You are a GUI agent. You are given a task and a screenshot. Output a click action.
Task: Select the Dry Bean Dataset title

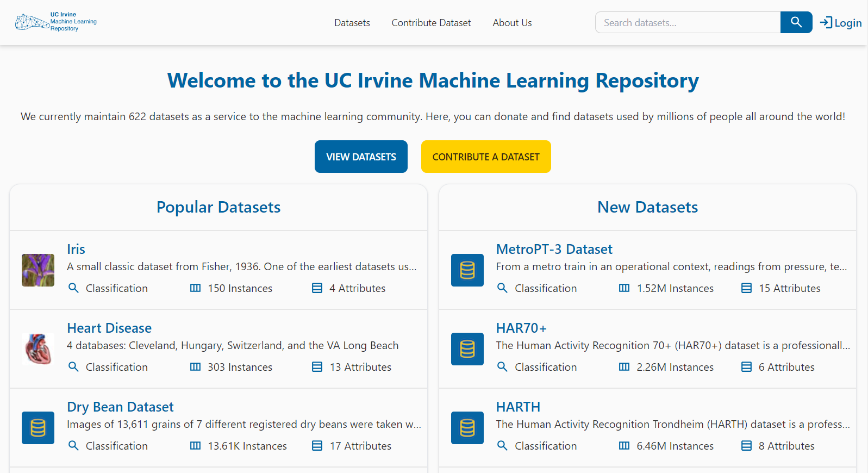point(120,407)
